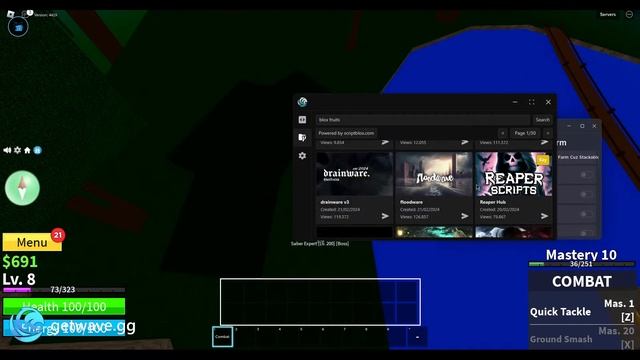Toggle the first switch in the Farm window
The image size is (640, 360).
586,175
